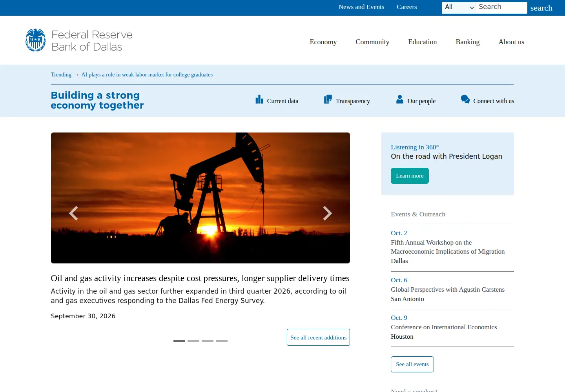Open the Education menu

422,42
